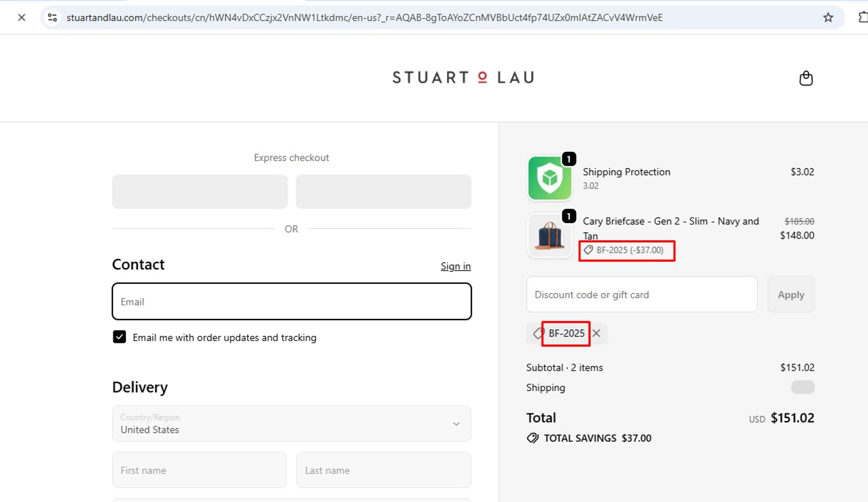Click the $151.02 total amount
Screen dimensions: 868x502
click(792, 418)
